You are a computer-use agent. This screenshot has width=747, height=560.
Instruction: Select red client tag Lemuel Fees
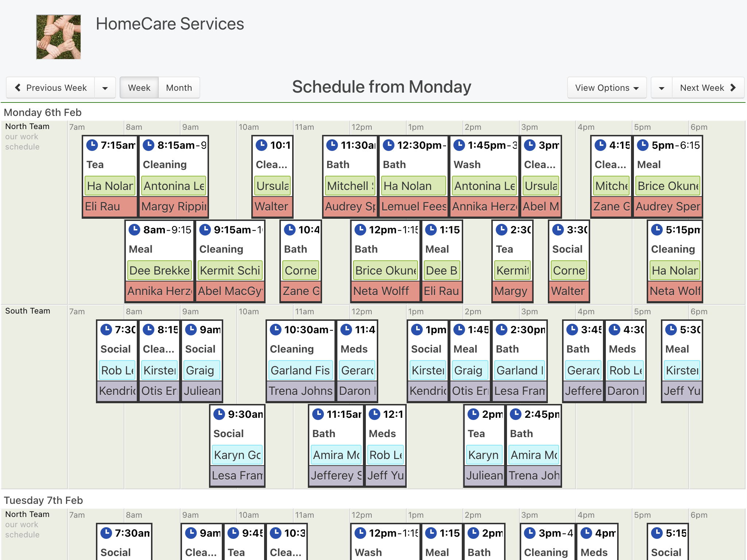414,206
